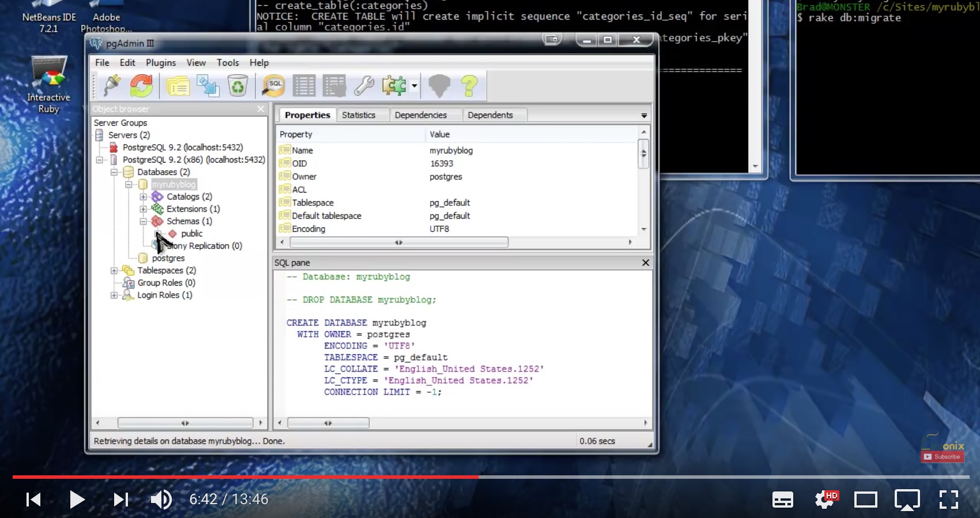Click the Create new object toolbar icon
This screenshot has height=518, width=980.
208,86
